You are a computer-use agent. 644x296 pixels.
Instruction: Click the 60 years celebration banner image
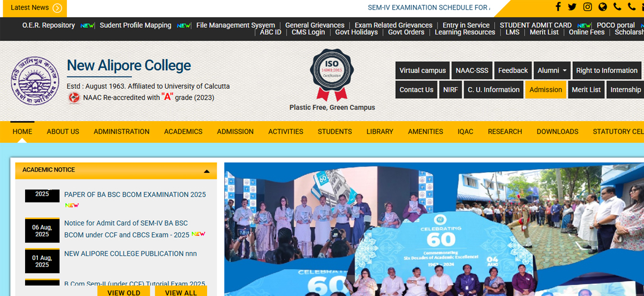tap(434, 229)
